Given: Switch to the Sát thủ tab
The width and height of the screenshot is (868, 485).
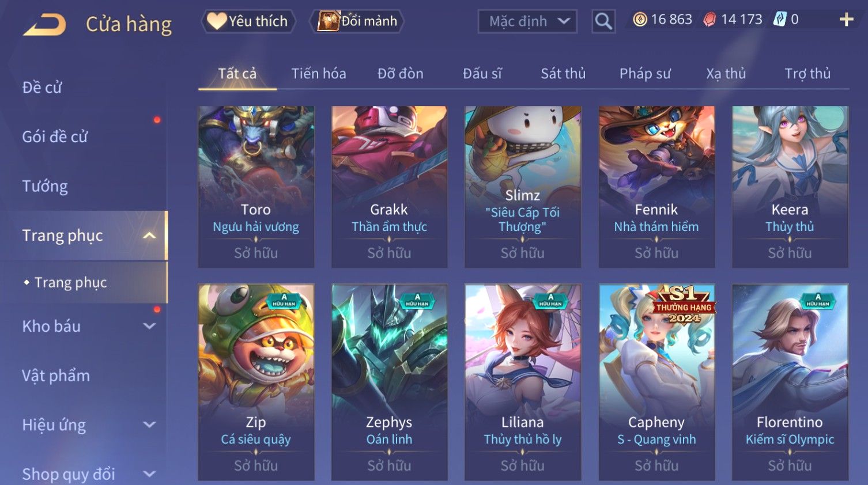Looking at the screenshot, I should click(563, 74).
